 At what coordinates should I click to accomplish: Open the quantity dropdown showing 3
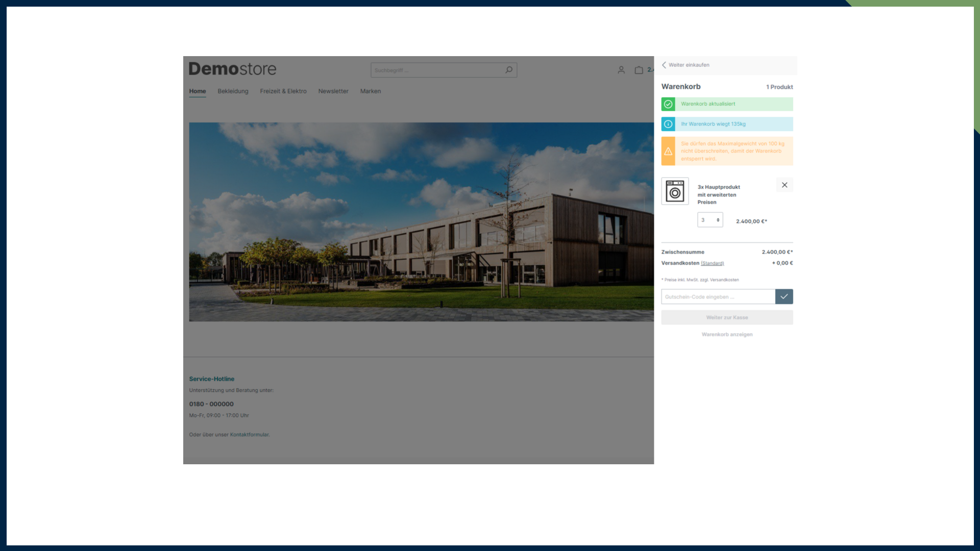click(710, 220)
